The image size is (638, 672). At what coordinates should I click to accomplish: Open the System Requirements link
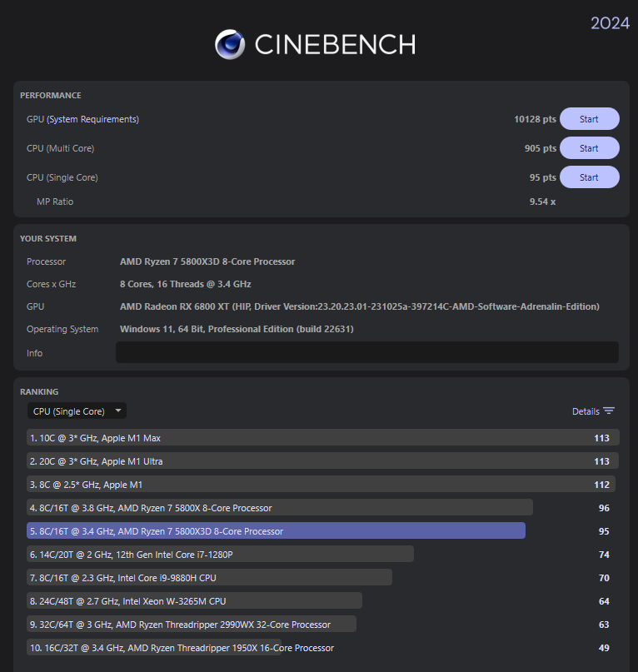point(93,119)
